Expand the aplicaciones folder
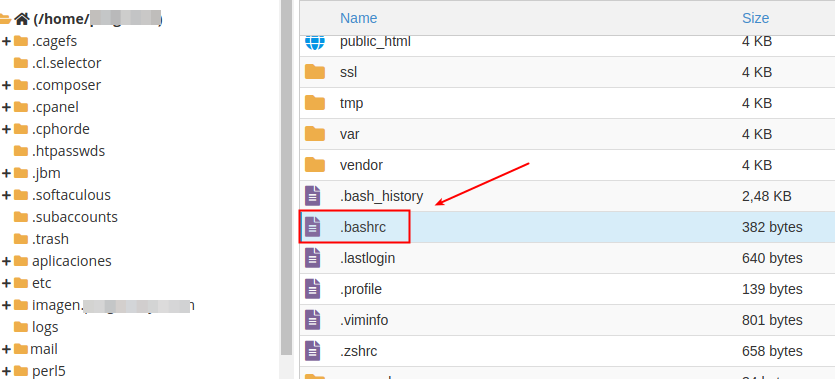 pos(6,261)
